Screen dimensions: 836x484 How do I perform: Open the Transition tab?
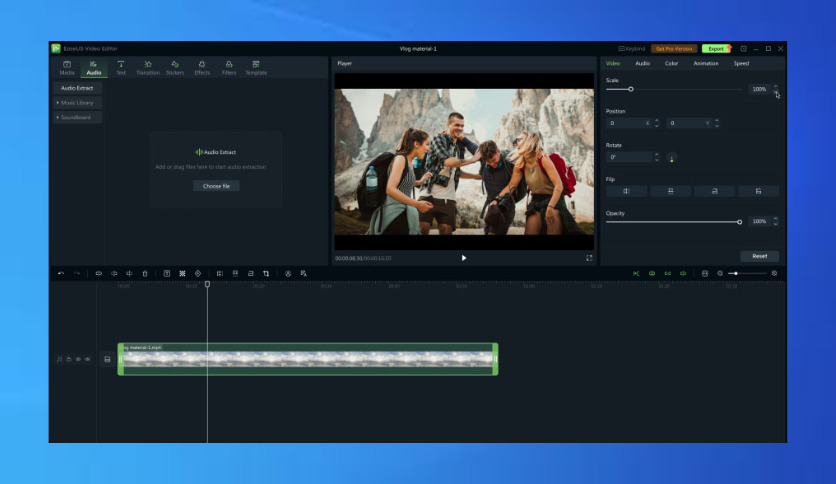tap(148, 68)
